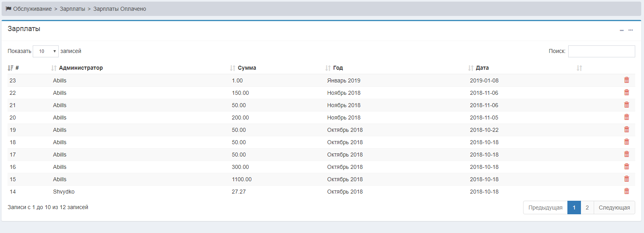Collapse the Зарплаты panel using the minus icon
The width and height of the screenshot is (644, 233).
pyautogui.click(x=622, y=30)
